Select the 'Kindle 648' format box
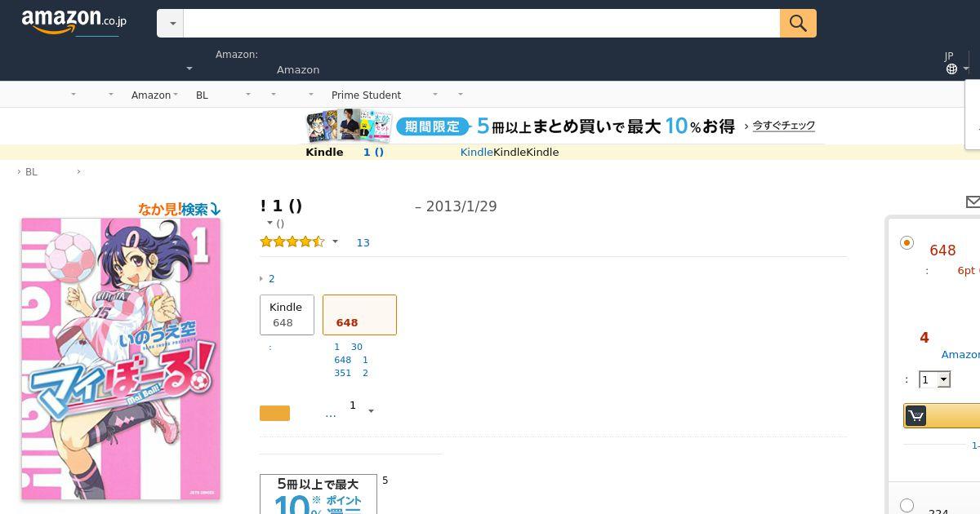 pyautogui.click(x=287, y=315)
